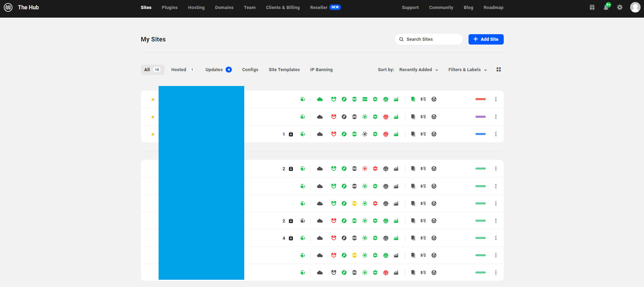
Task: Click the updates icon beside the number 4
Action: coord(291,238)
